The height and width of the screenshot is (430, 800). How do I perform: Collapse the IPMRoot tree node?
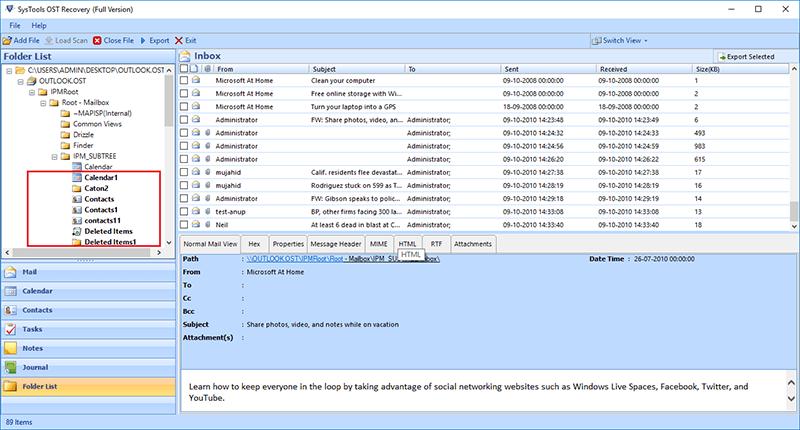[32, 92]
